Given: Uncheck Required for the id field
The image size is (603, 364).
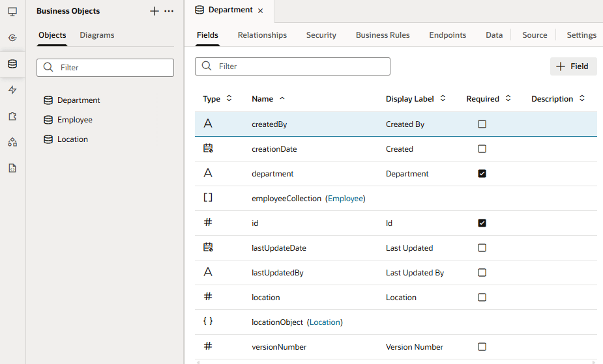Looking at the screenshot, I should pos(482,223).
